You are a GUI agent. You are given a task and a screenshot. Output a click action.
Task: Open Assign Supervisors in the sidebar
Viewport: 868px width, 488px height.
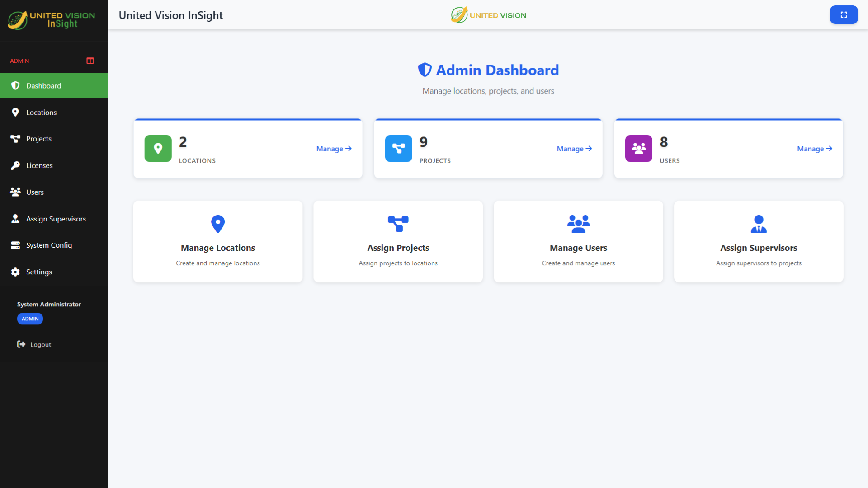click(x=54, y=219)
